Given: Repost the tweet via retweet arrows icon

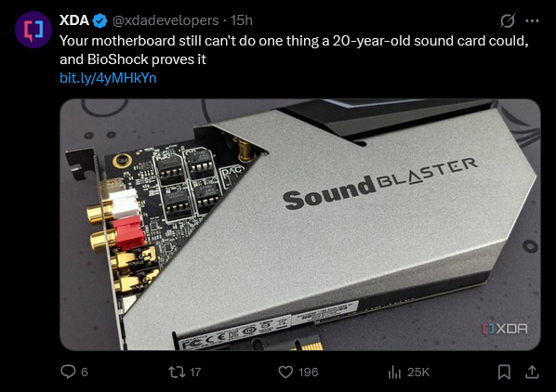Looking at the screenshot, I should [177, 372].
